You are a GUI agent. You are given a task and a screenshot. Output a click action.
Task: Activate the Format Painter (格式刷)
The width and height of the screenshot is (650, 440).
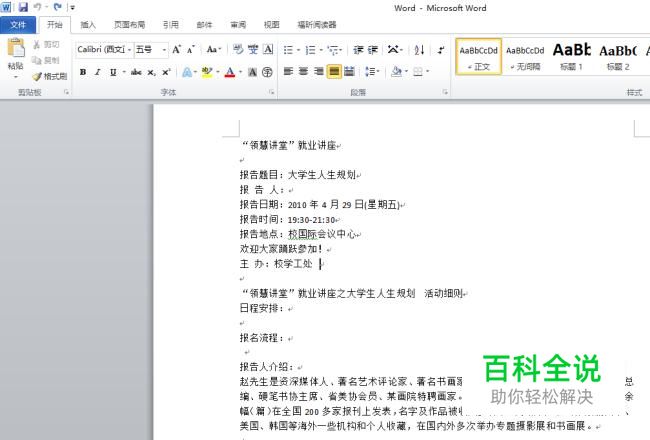point(50,76)
